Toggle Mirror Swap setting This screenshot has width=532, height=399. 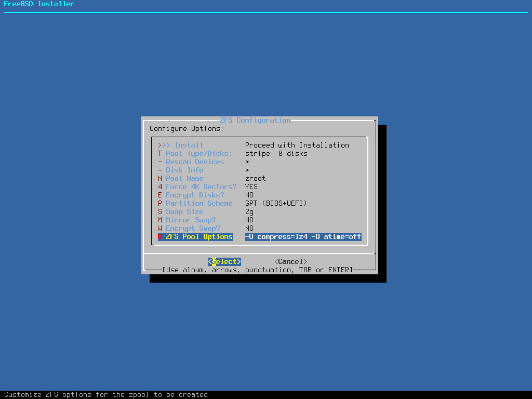(191, 220)
